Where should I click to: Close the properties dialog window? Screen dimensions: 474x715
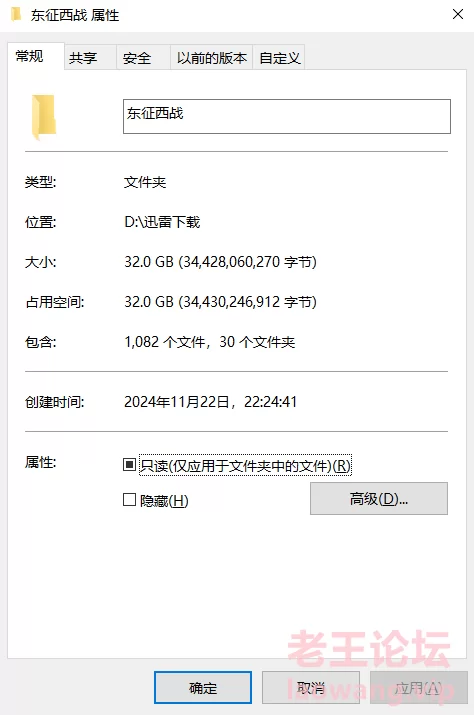click(x=458, y=15)
